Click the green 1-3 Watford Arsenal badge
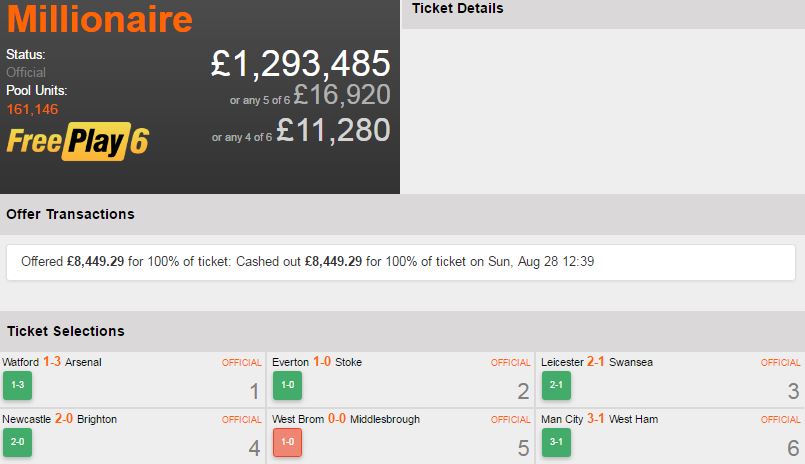The image size is (805, 464). tap(17, 385)
